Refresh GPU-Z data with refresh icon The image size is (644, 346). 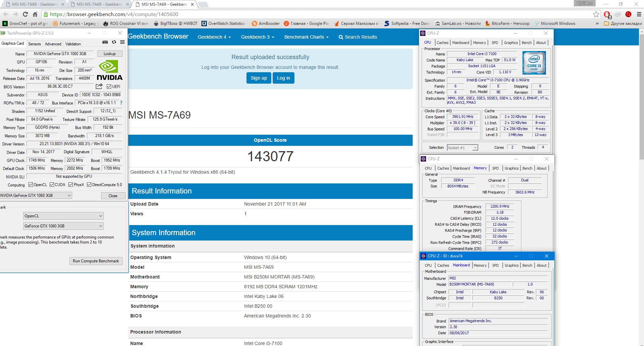coord(114,42)
